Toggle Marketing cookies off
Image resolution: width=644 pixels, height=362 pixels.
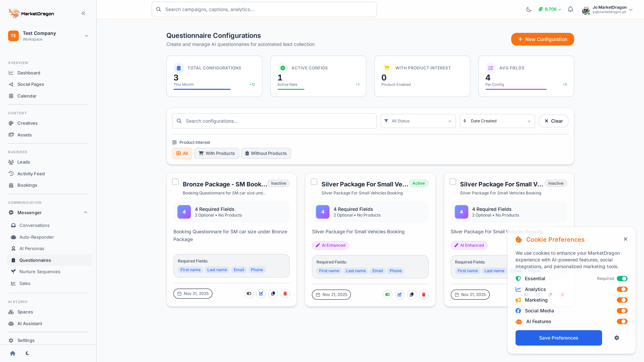pos(622,300)
